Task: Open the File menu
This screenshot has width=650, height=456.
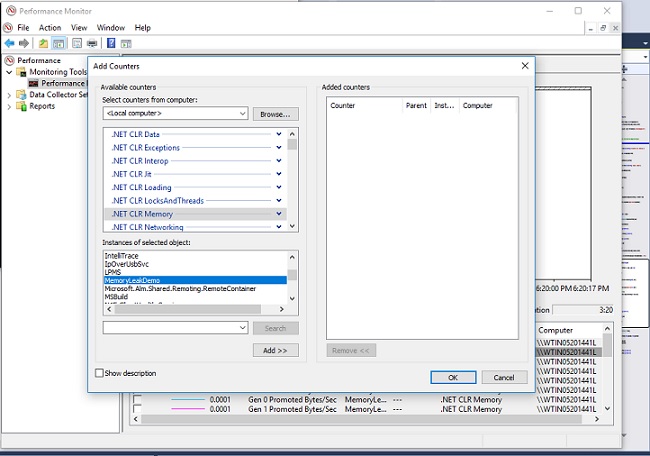Action: 23,28
